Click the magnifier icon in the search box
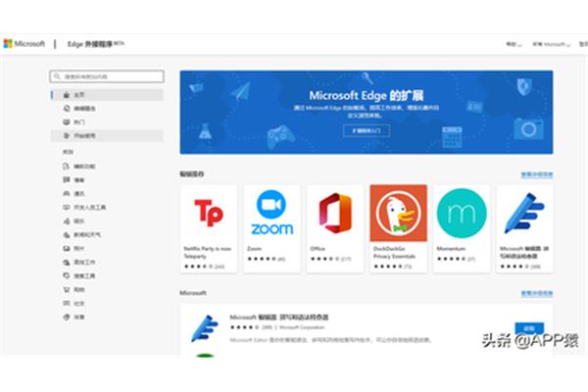Screen dimensions: 588x392 pyautogui.click(x=57, y=76)
